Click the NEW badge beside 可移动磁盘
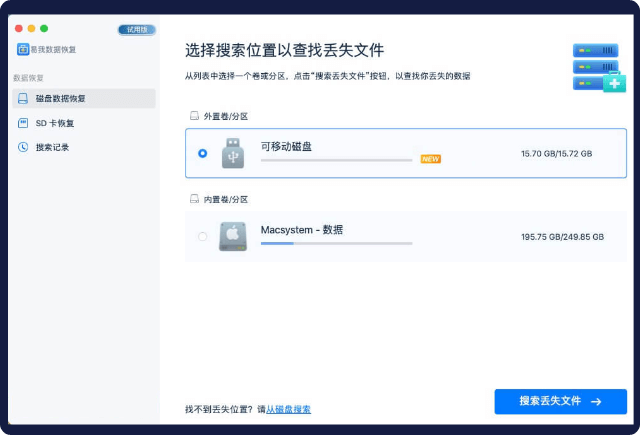 pyautogui.click(x=430, y=158)
